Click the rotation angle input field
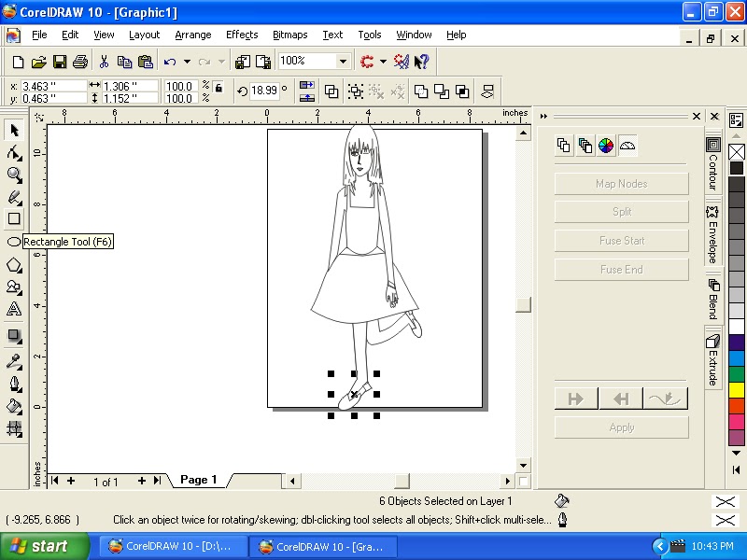This screenshot has height=560, width=747. click(x=264, y=91)
